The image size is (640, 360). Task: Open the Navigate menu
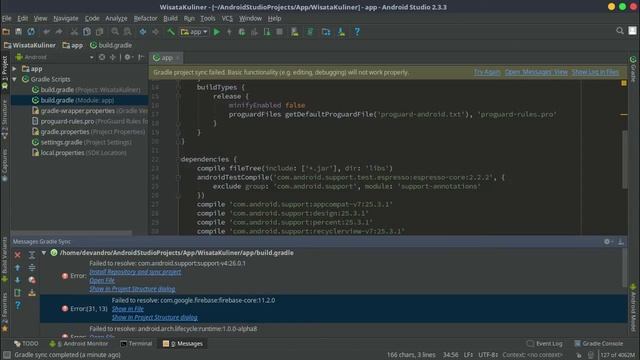(66, 18)
